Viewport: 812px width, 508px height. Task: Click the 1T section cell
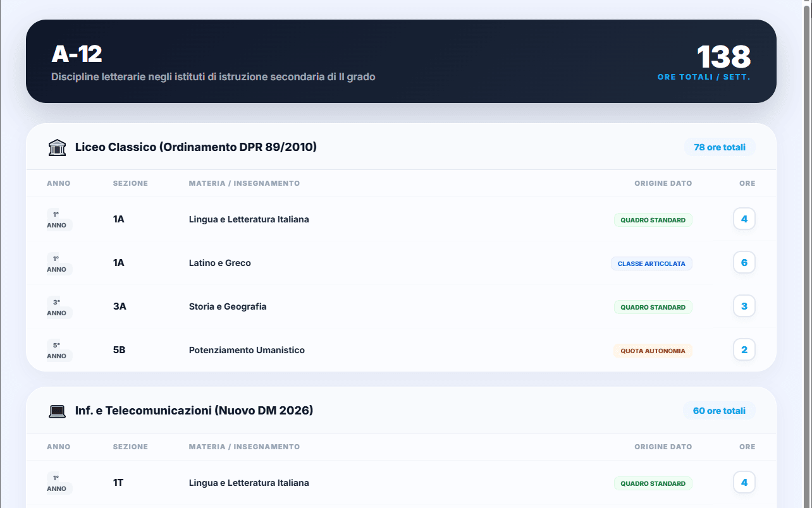(118, 483)
